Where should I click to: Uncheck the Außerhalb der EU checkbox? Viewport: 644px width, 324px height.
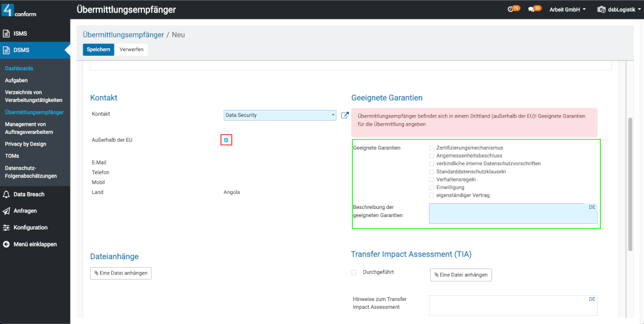(226, 140)
